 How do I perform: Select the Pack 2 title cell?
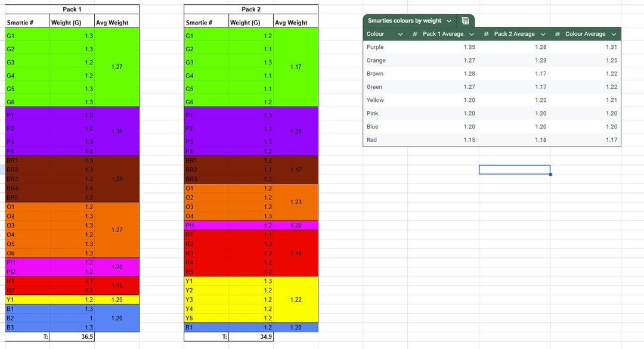[251, 10]
